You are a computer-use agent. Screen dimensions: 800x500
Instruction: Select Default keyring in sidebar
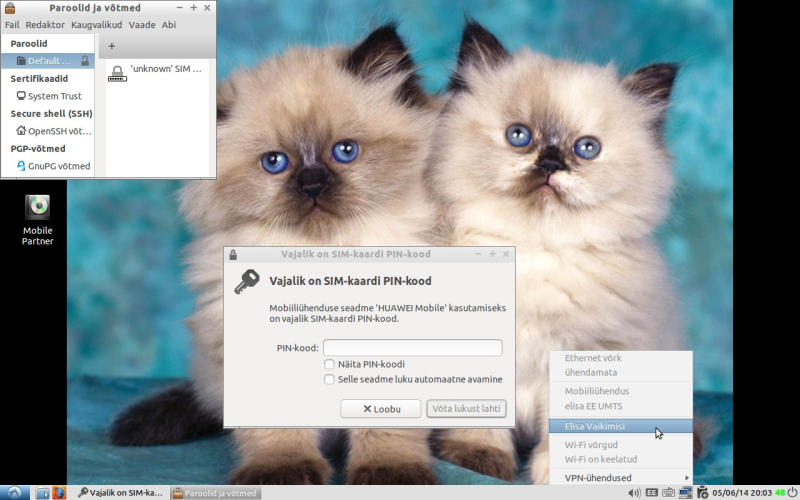tap(48, 61)
